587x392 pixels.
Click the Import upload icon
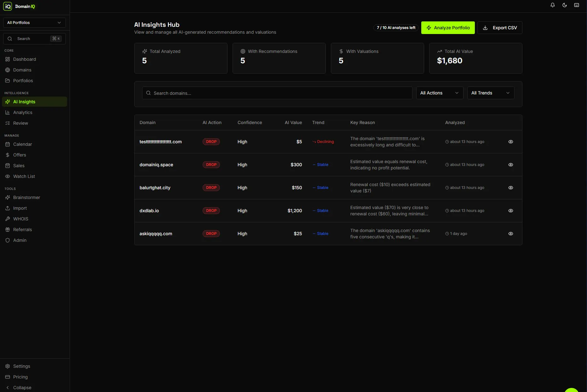pyautogui.click(x=8, y=208)
